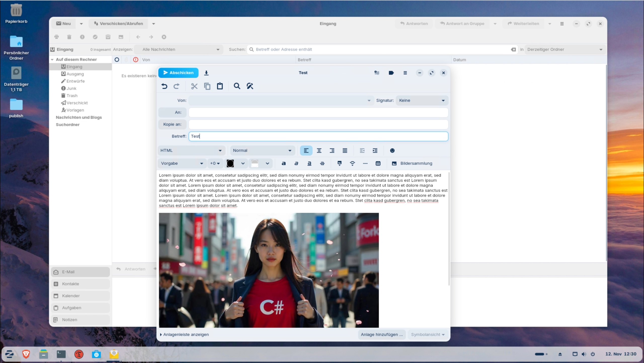Click Anlage hinzufügen button
This screenshot has width=644, height=363.
click(381, 335)
